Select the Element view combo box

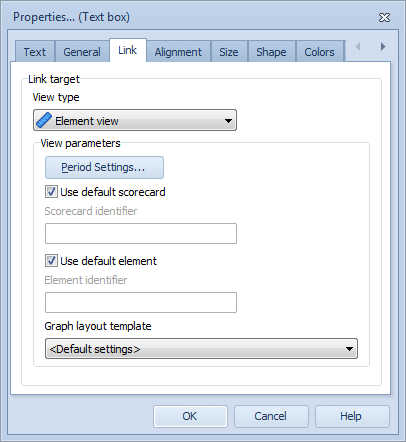point(135,120)
